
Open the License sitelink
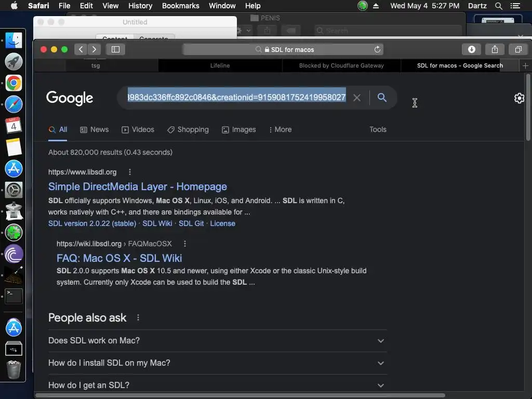click(222, 223)
